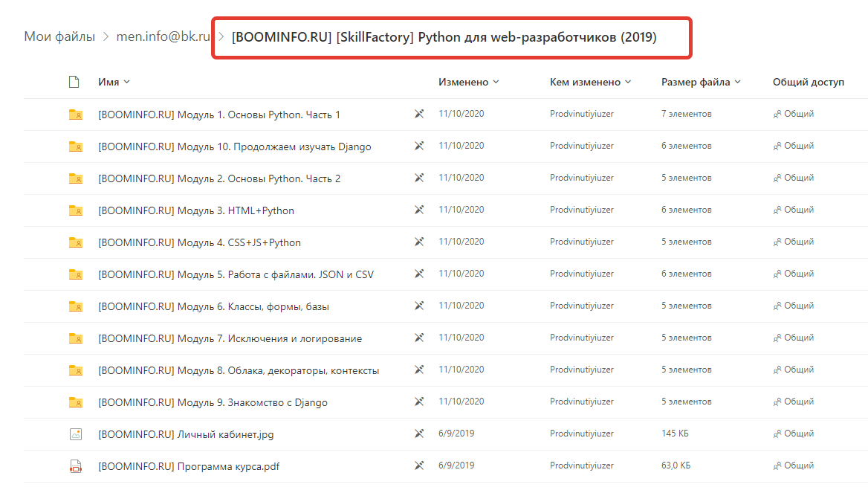Click file type column header icon
Viewport: 868px width, 493px height.
[74, 82]
